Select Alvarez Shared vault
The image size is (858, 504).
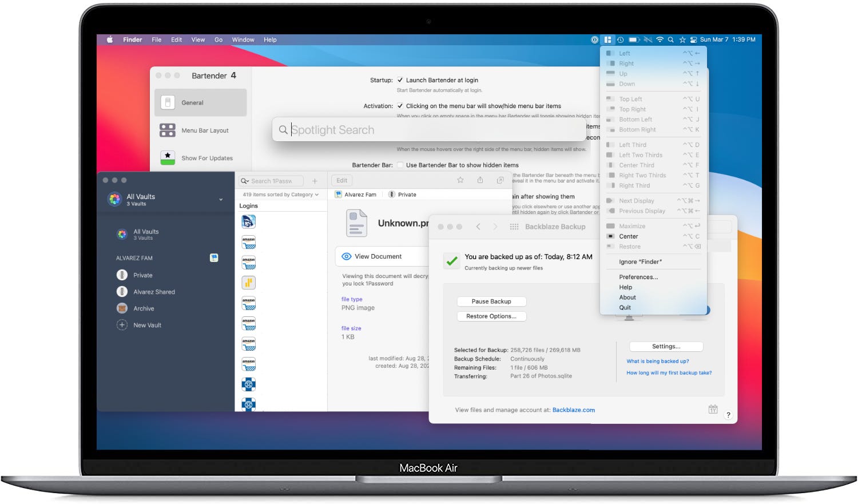[146, 292]
